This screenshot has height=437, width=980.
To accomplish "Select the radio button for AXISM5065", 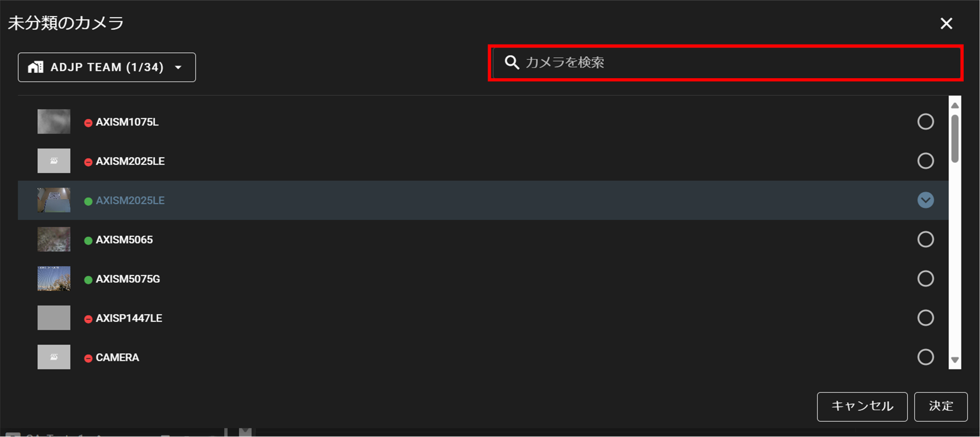I will [x=925, y=239].
